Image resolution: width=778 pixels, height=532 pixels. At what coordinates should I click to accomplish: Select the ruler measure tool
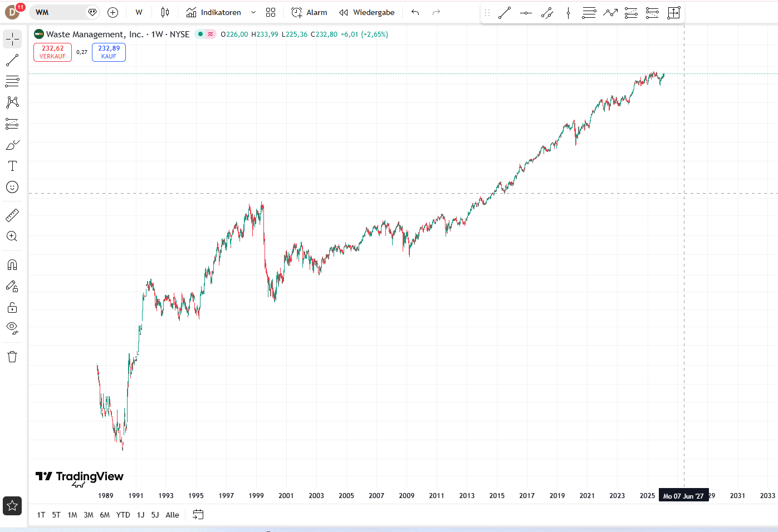(x=12, y=215)
